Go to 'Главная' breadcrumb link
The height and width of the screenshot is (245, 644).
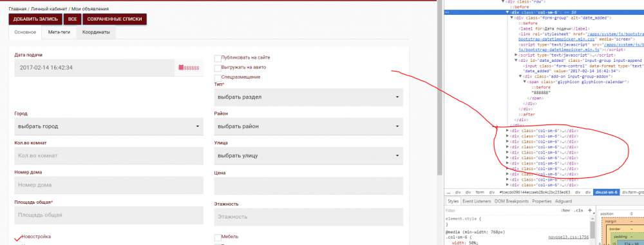17,8
